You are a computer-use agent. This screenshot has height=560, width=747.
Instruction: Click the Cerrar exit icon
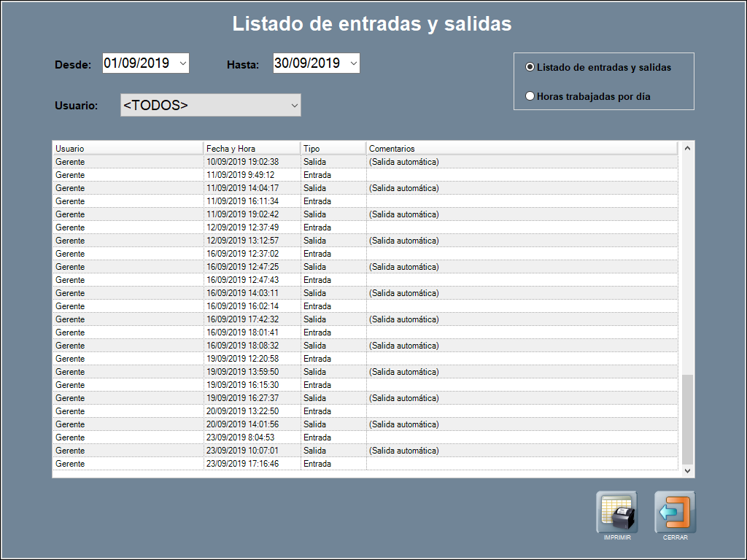(675, 513)
